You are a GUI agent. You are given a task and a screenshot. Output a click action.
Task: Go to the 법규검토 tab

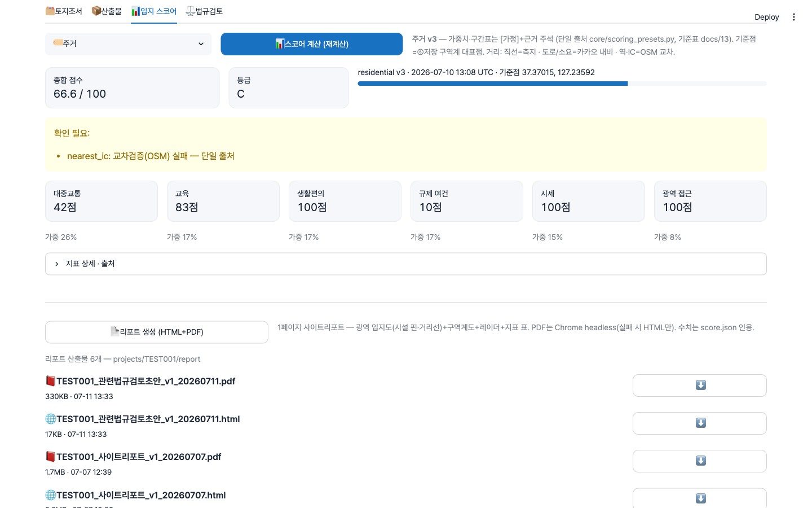[x=204, y=11]
